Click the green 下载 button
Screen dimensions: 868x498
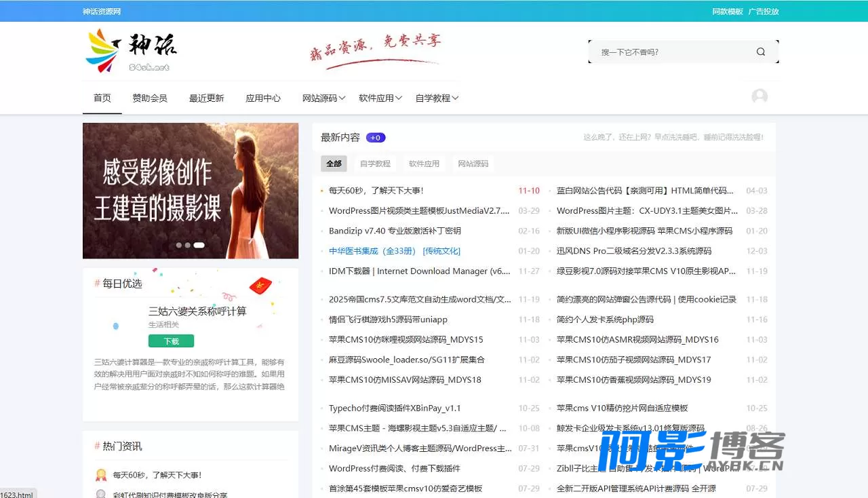tap(171, 341)
